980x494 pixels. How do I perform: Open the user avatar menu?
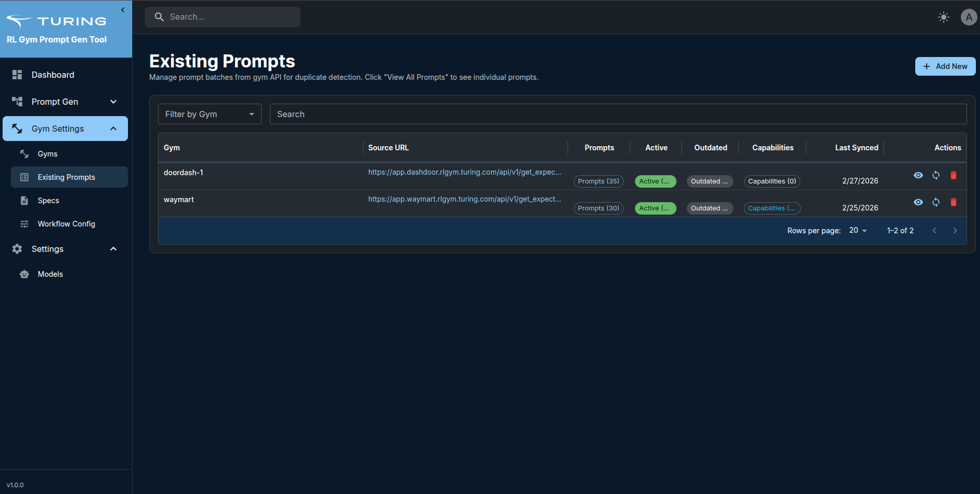tap(968, 17)
